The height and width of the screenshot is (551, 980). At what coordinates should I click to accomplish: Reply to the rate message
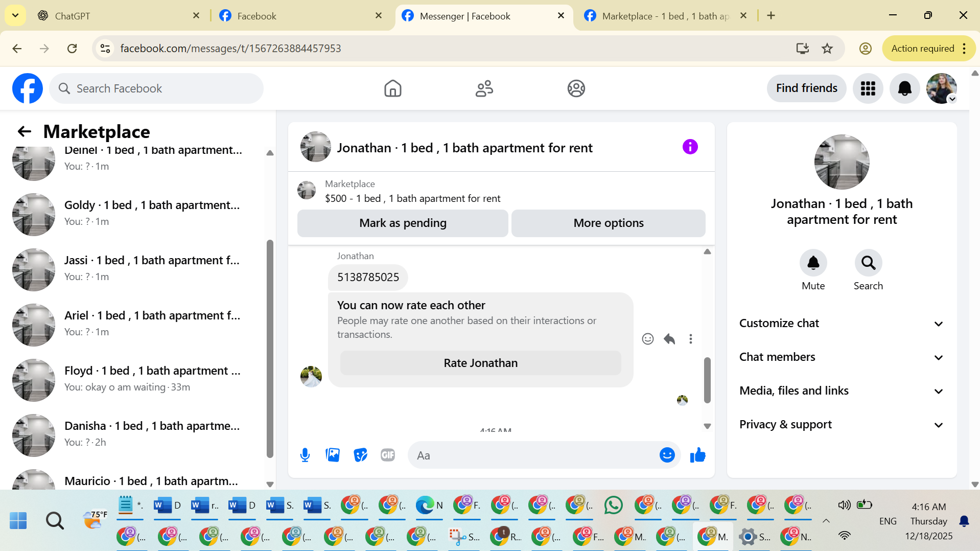[x=669, y=339]
